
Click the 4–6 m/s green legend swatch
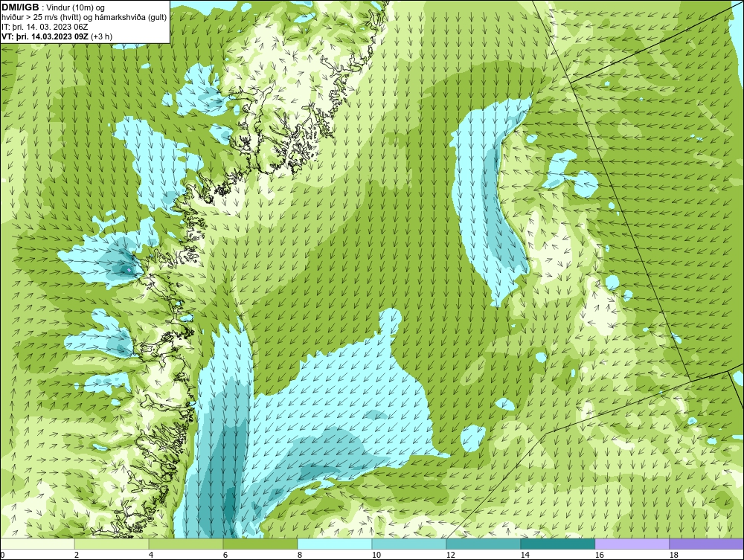(x=186, y=544)
